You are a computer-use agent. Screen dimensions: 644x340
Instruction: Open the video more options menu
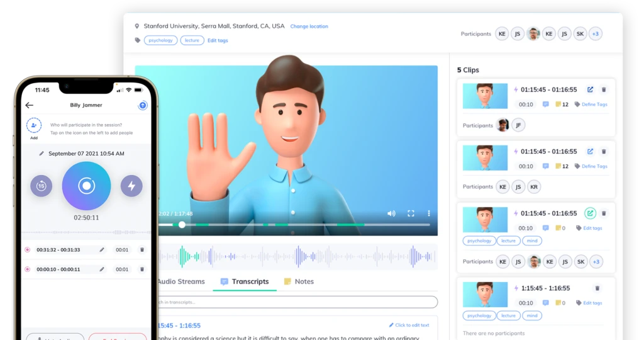(429, 213)
